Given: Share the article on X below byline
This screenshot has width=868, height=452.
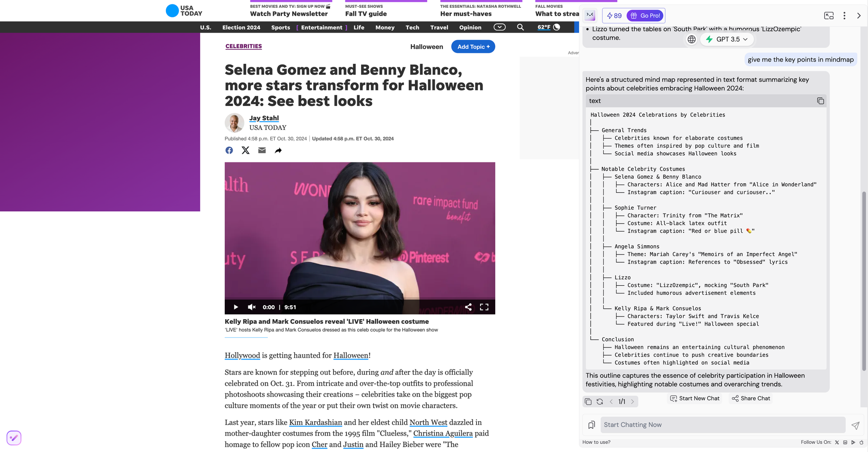Looking at the screenshot, I should [246, 150].
